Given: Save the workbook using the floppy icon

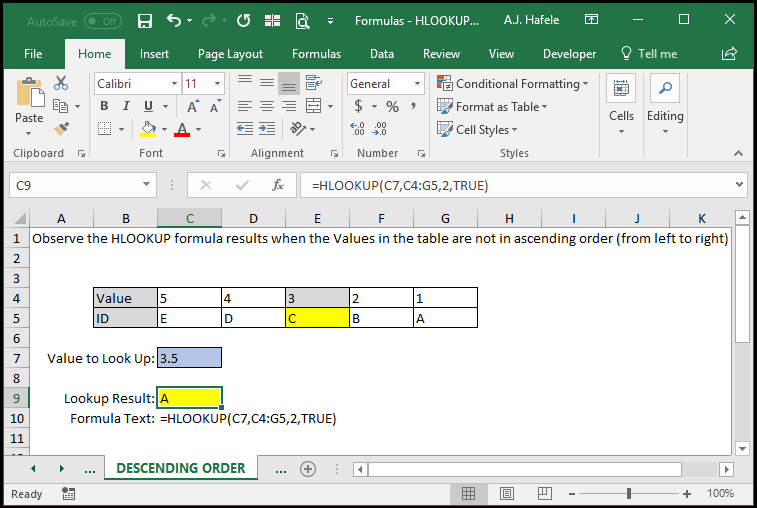Looking at the screenshot, I should (x=145, y=21).
